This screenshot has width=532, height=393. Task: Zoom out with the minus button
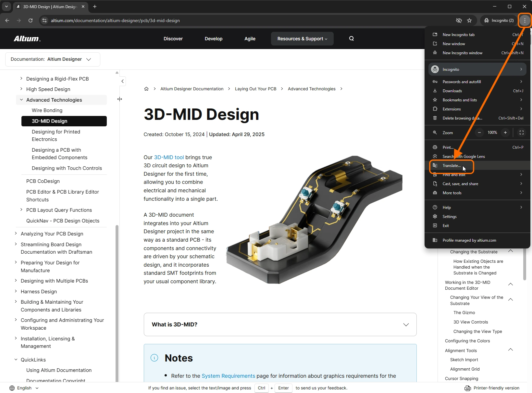click(x=479, y=133)
